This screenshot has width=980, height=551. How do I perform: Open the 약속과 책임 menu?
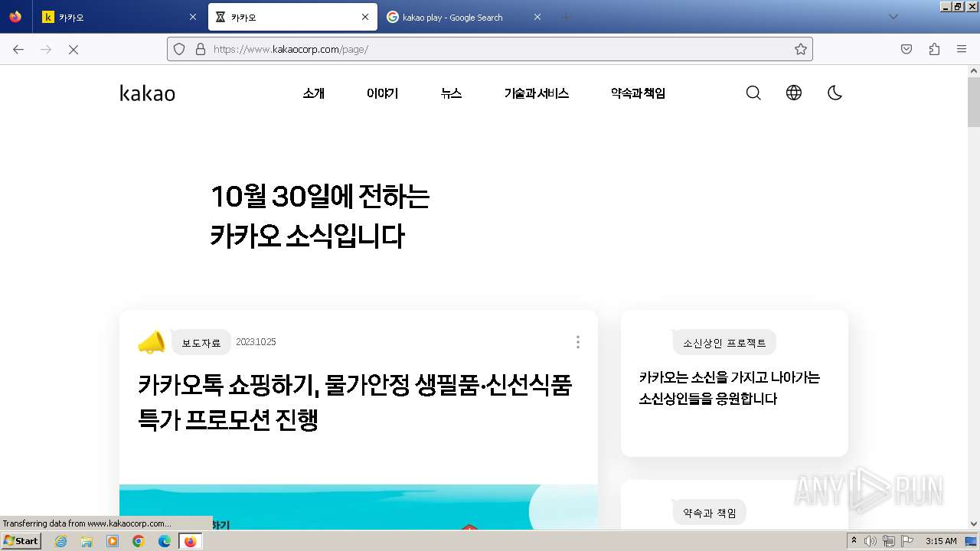point(638,93)
